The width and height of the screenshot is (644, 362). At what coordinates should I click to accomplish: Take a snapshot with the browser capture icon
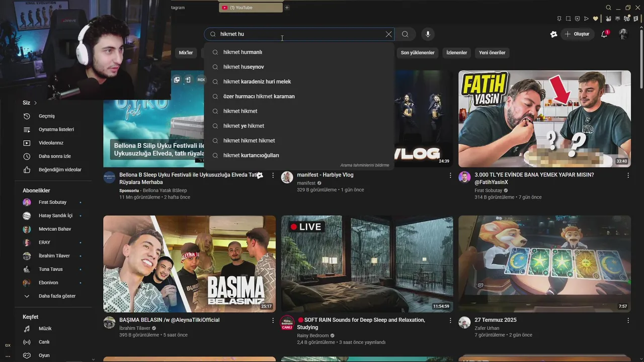(568, 19)
